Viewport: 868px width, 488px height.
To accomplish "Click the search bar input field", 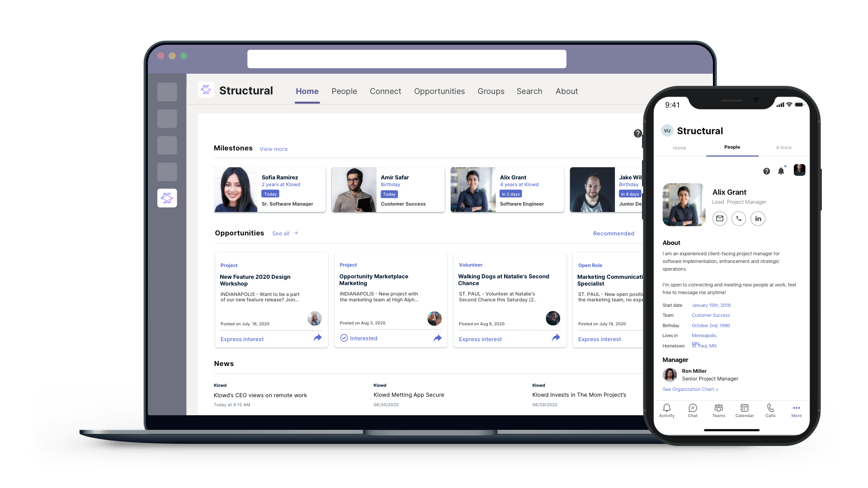I will coord(406,58).
